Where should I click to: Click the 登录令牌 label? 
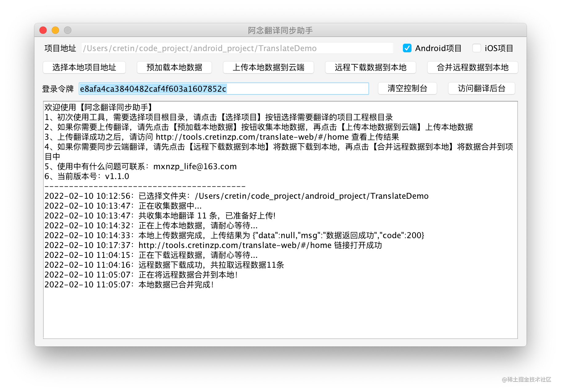pos(58,89)
